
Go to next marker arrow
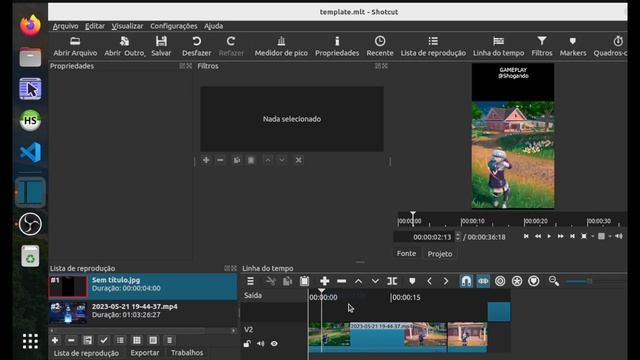click(x=446, y=281)
